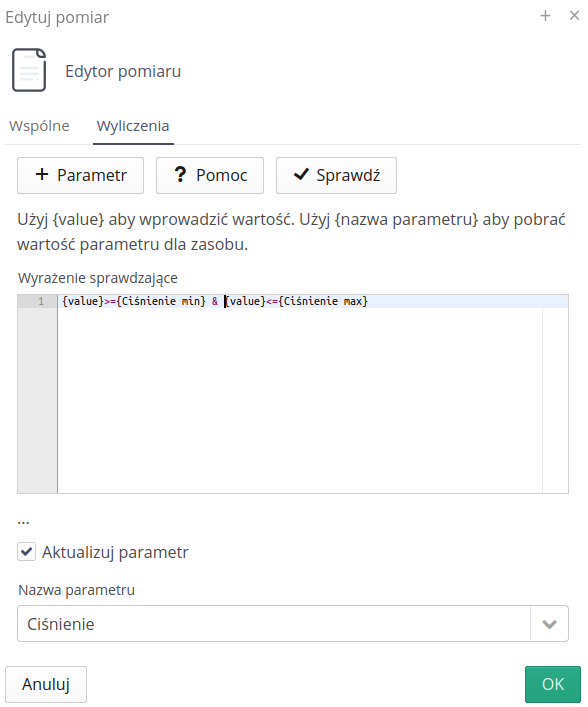Image resolution: width=588 pixels, height=707 pixels.
Task: Add a new parameter with the Parametr button
Action: pos(80,175)
